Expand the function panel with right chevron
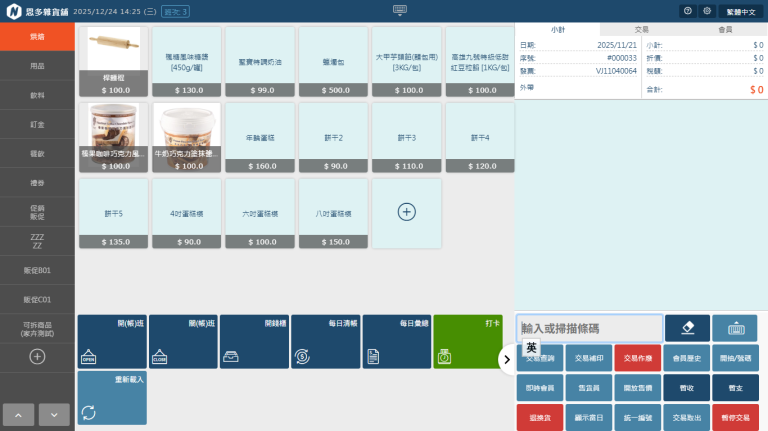 tap(507, 358)
